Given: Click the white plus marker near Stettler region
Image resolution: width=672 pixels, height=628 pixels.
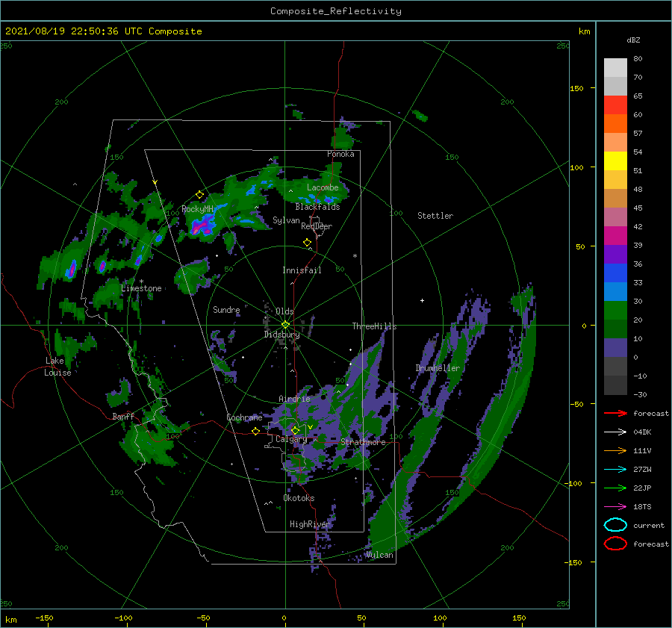Looking at the screenshot, I should click(x=422, y=300).
